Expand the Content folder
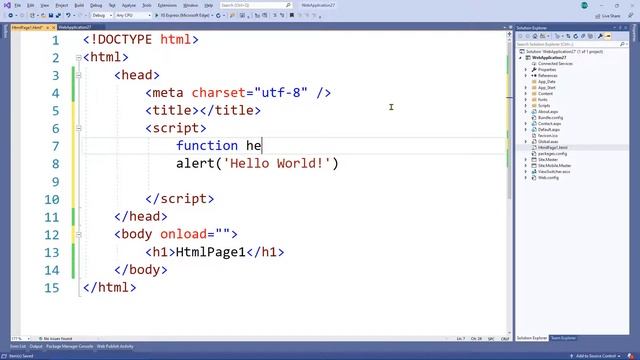The image size is (640, 360). (x=526, y=94)
